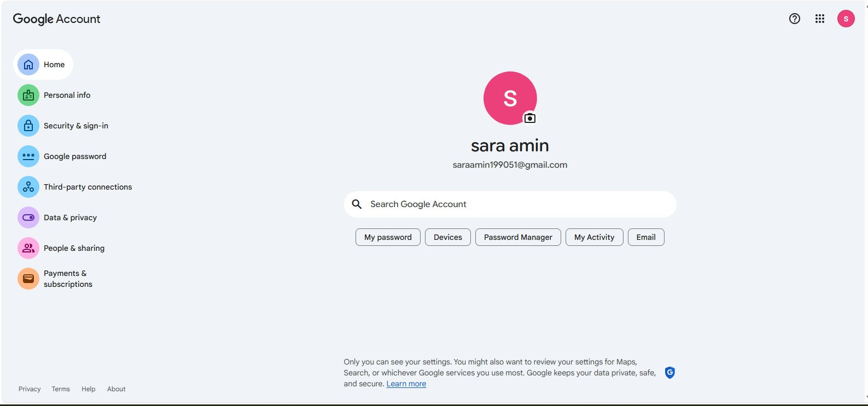Click the Data & privacy toggle icon
This screenshot has width=868, height=406.
[28, 217]
